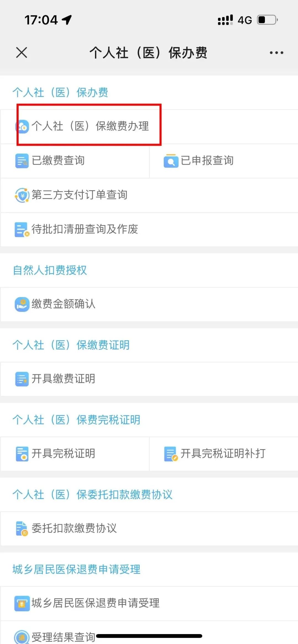The image size is (298, 644).
Task: Open 已申报查询 entry
Action: tap(207, 161)
